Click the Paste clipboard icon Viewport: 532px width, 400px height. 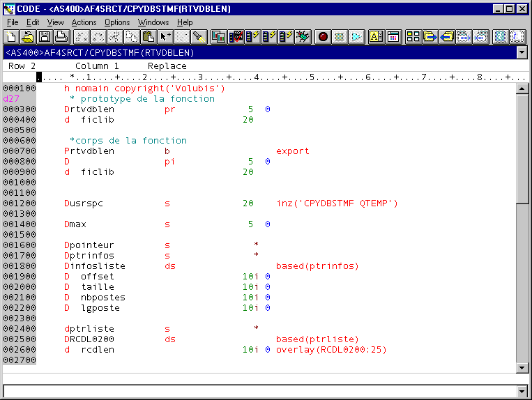[148, 37]
